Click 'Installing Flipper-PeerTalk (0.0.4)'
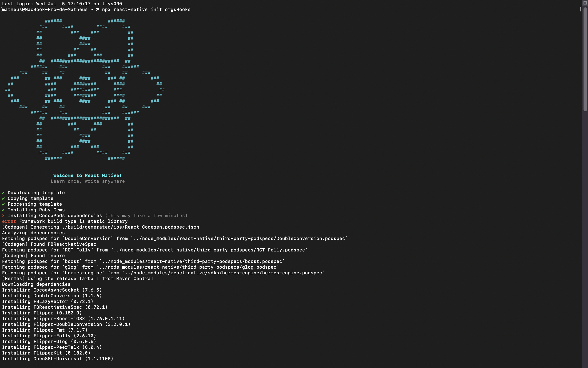 coord(52,347)
